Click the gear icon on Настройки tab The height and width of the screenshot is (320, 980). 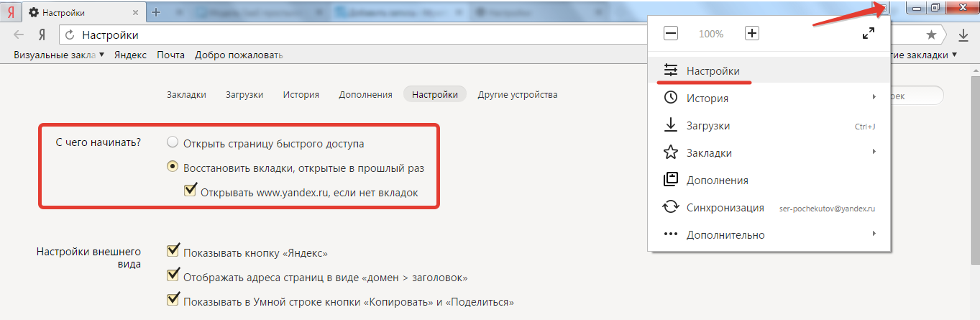pyautogui.click(x=33, y=13)
